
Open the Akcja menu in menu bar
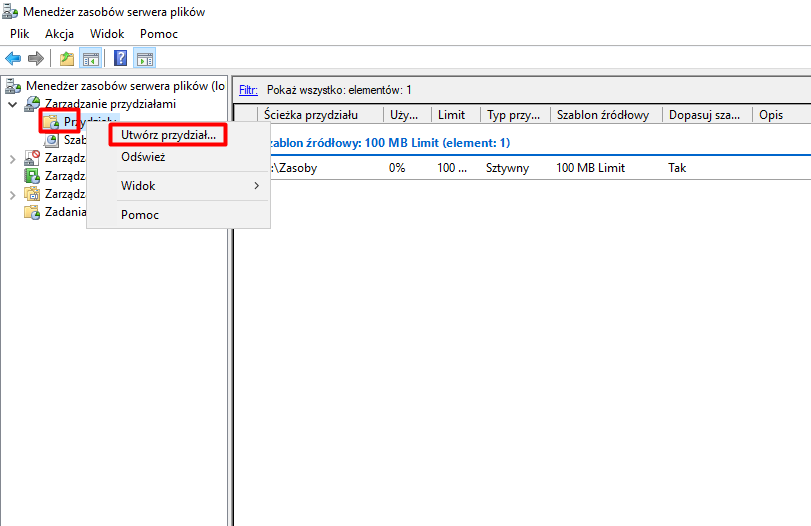tap(59, 33)
